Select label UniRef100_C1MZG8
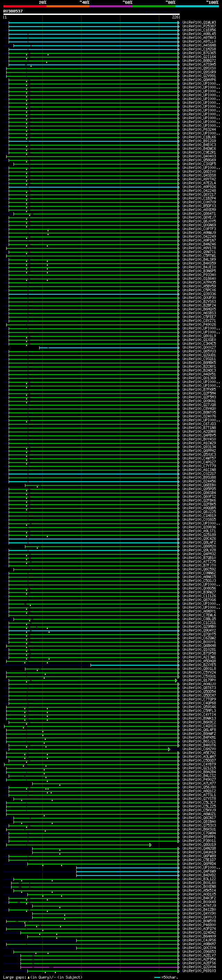Image resolution: width=222 pixels, height=980 pixels. click(199, 49)
